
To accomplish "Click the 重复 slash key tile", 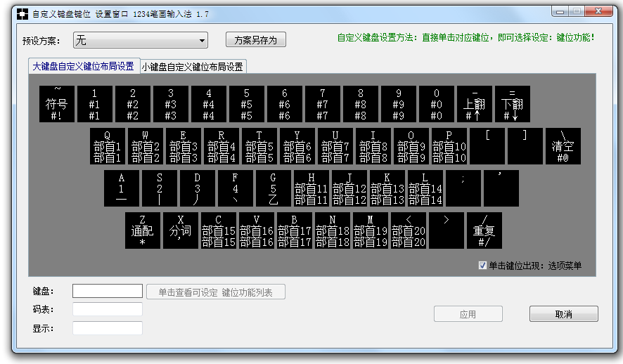I will pyautogui.click(x=484, y=230).
